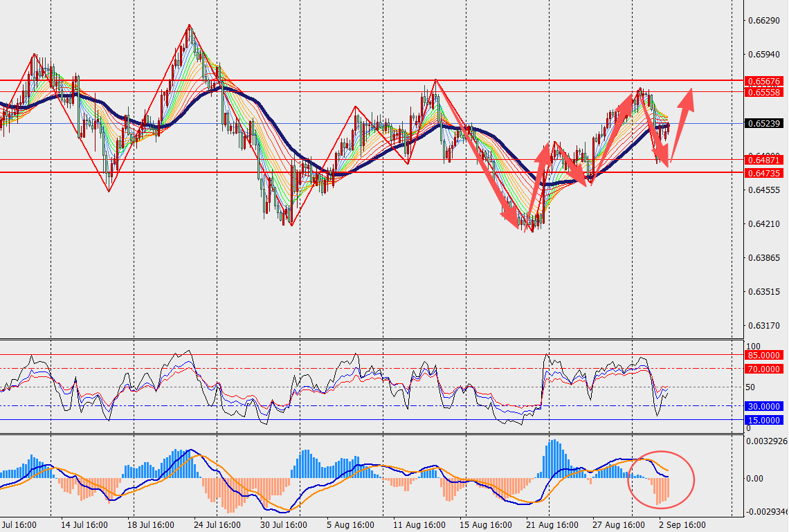This screenshot has width=789, height=532.
Task: Click the oscillator scale value 50
Action: coord(750,387)
